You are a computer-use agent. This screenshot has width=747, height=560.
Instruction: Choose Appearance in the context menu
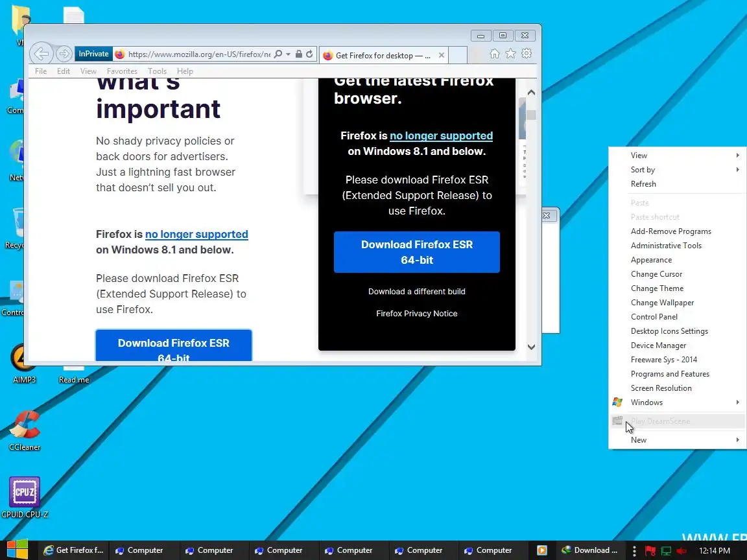[678, 260]
